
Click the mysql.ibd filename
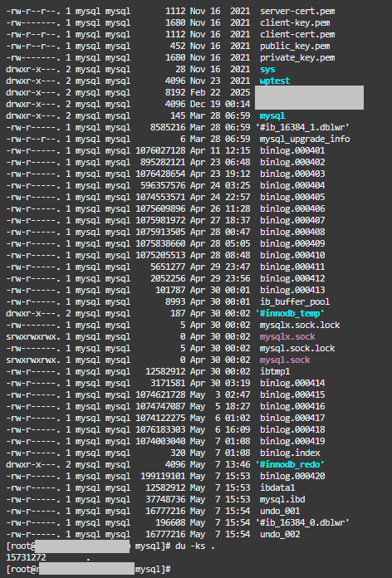coord(282,499)
